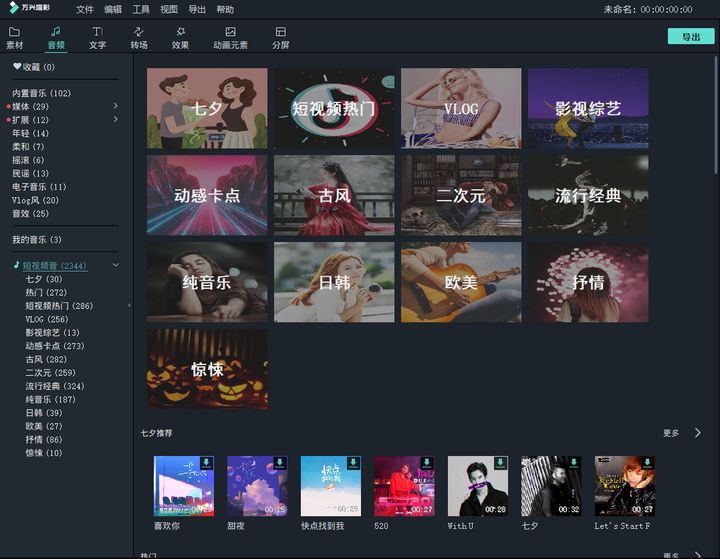720x559 pixels.
Task: Open the 古风 category tile
Action: click(x=334, y=195)
